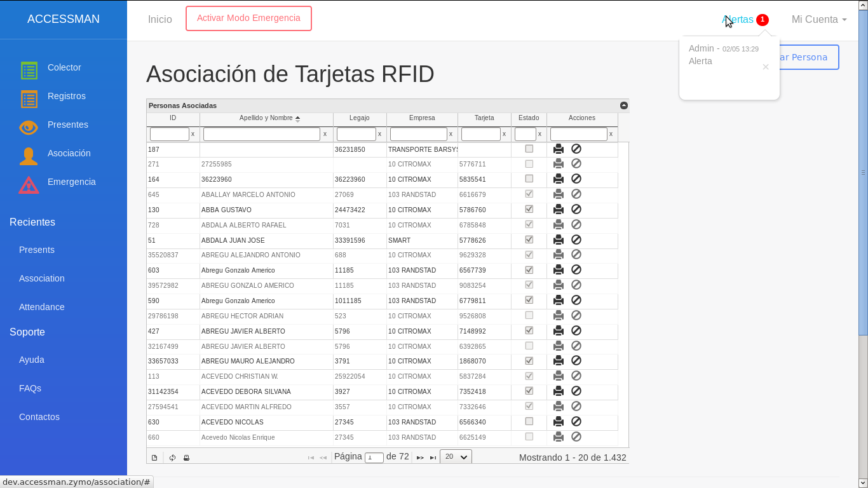This screenshot has width=868, height=488.
Task: Click the green Colector list icon
Action: click(x=29, y=71)
